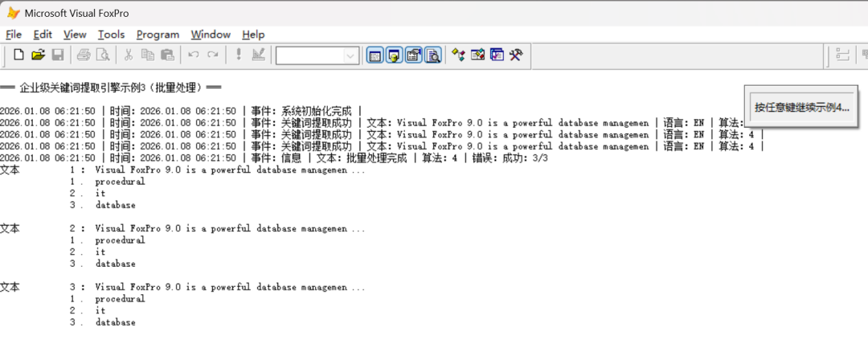This screenshot has width=868, height=340.
Task: Click keyword 'database' under 文本 3
Action: click(115, 322)
